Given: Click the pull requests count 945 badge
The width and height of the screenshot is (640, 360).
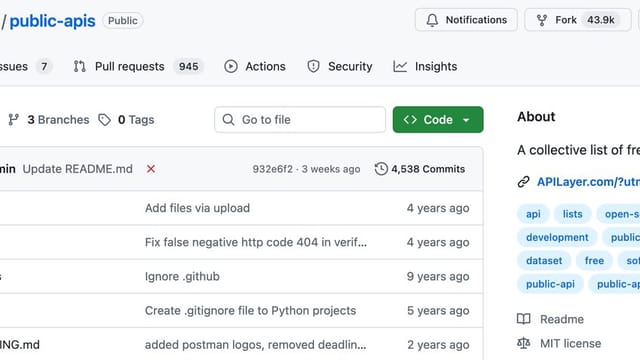Looking at the screenshot, I should 189,67.
